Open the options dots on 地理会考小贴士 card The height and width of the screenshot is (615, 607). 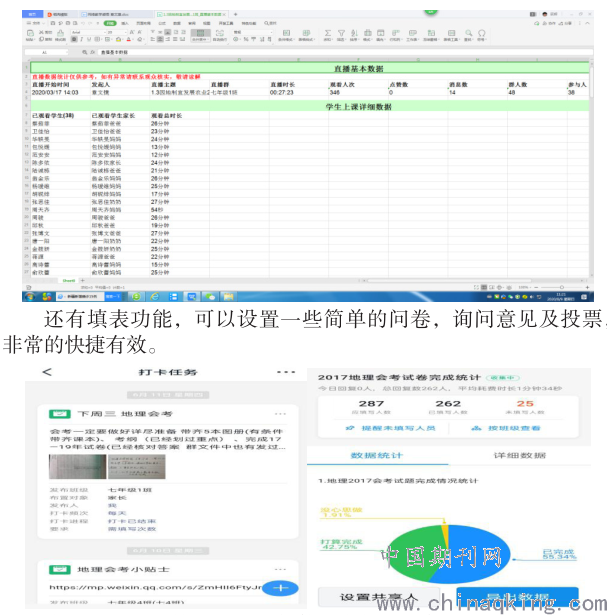(280, 569)
